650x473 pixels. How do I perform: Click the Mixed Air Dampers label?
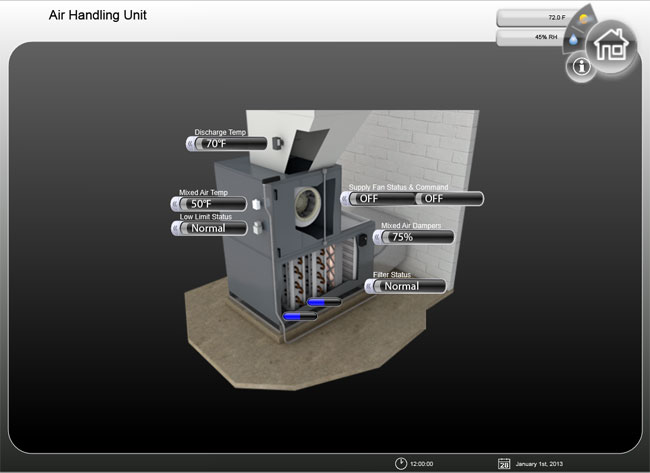[x=411, y=226]
